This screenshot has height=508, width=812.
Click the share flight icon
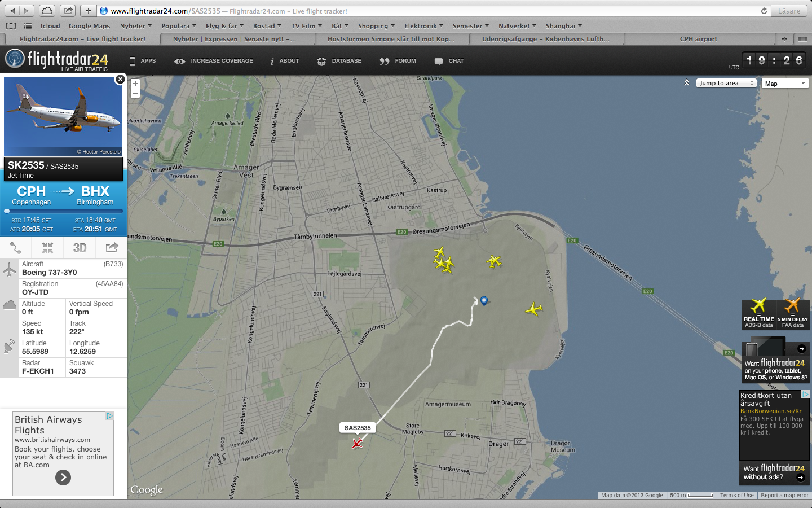point(112,248)
